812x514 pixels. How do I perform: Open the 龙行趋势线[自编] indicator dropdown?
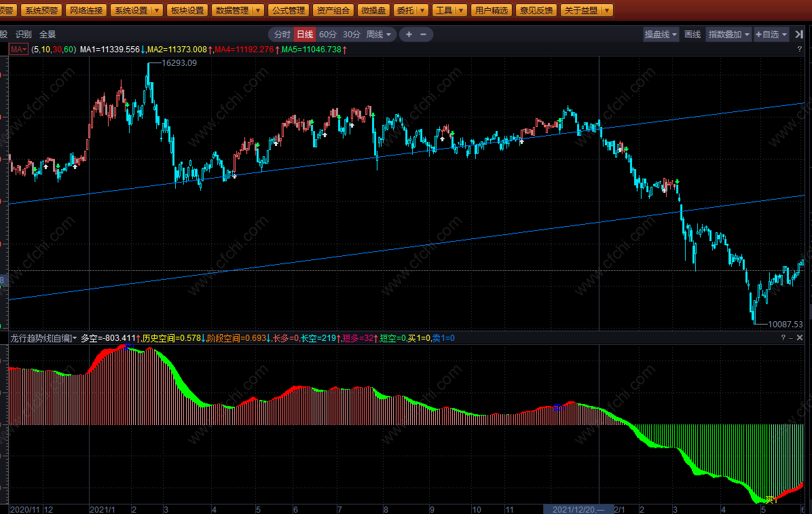pos(43,338)
